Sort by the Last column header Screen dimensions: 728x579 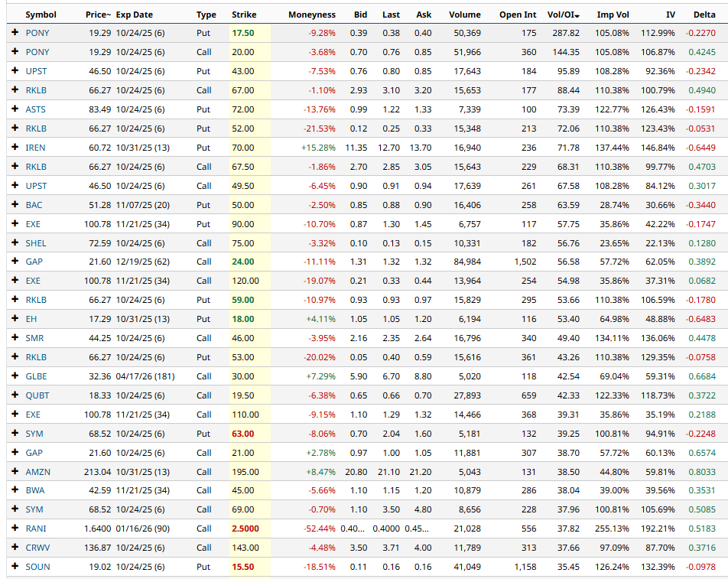391,15
